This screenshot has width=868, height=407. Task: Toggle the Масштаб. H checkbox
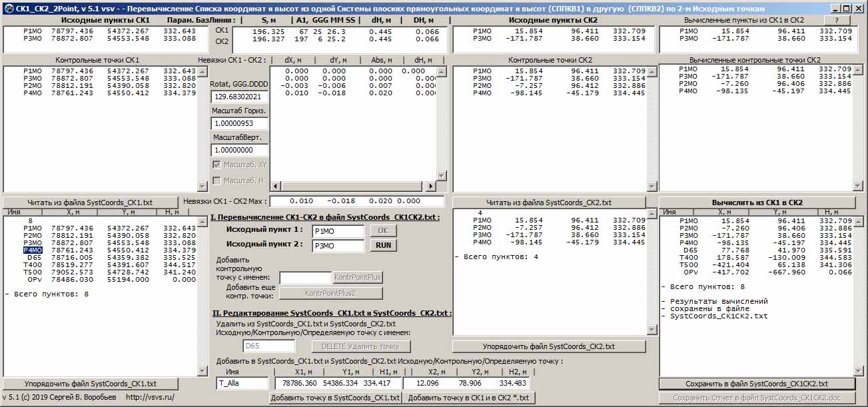[x=217, y=181]
